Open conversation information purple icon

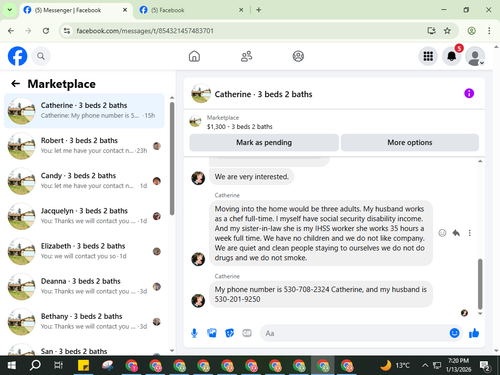(x=469, y=93)
